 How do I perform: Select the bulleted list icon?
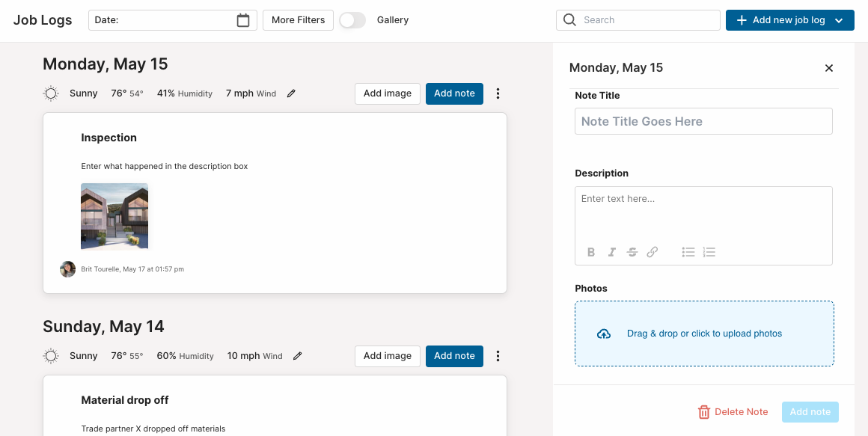pos(688,252)
